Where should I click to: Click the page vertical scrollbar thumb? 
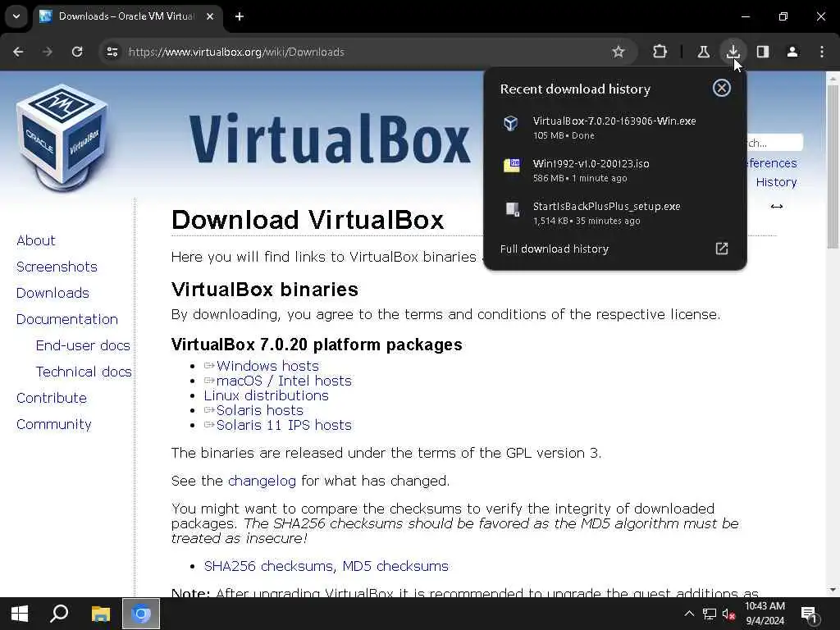tap(832, 166)
